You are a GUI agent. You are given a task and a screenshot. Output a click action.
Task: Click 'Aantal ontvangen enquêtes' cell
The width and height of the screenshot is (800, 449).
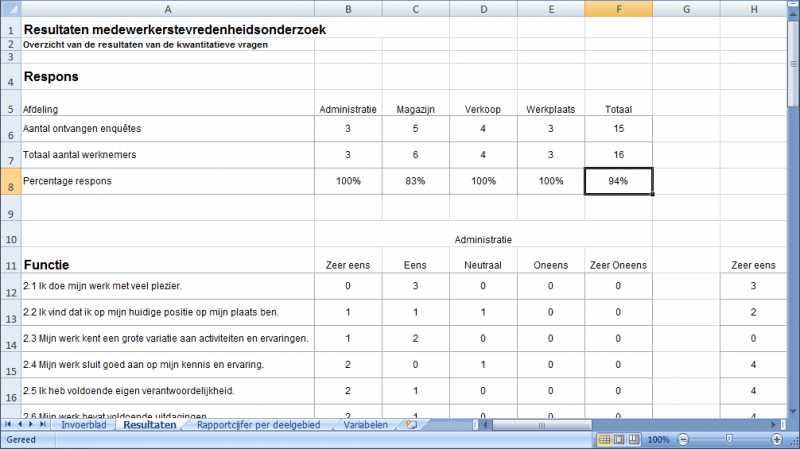[x=168, y=129]
